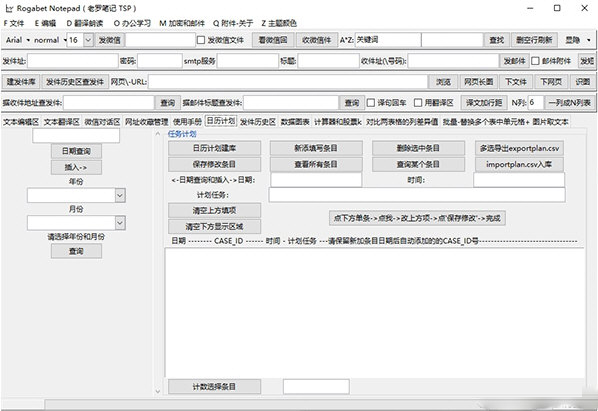
Task: Click 查询 next to 据收件地址查发件
Action: (x=167, y=103)
